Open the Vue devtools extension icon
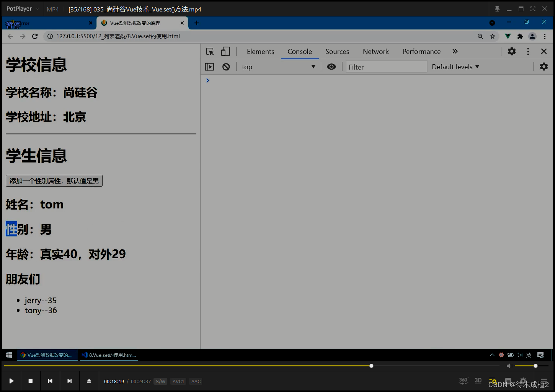The height and width of the screenshot is (392, 555). pos(508,36)
